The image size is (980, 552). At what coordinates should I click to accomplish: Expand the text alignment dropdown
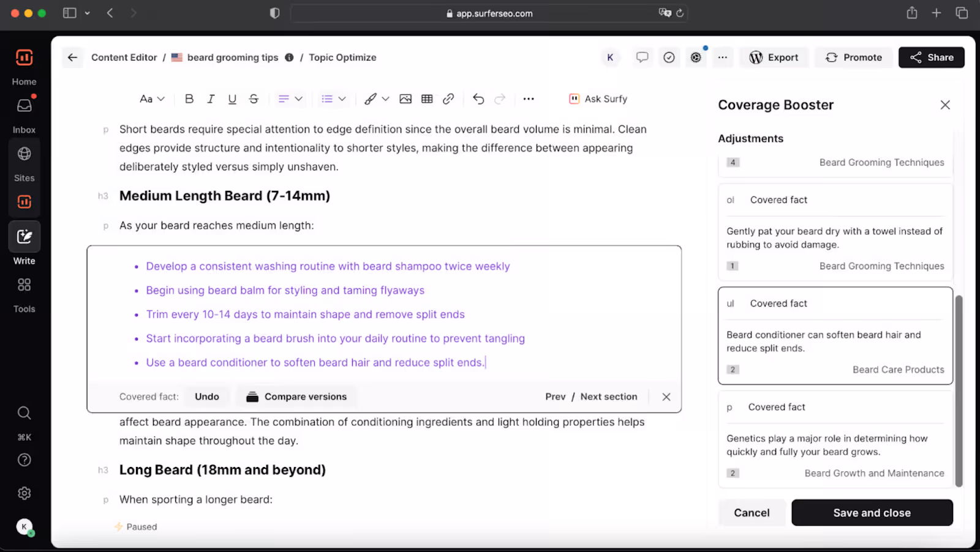pyautogui.click(x=290, y=99)
